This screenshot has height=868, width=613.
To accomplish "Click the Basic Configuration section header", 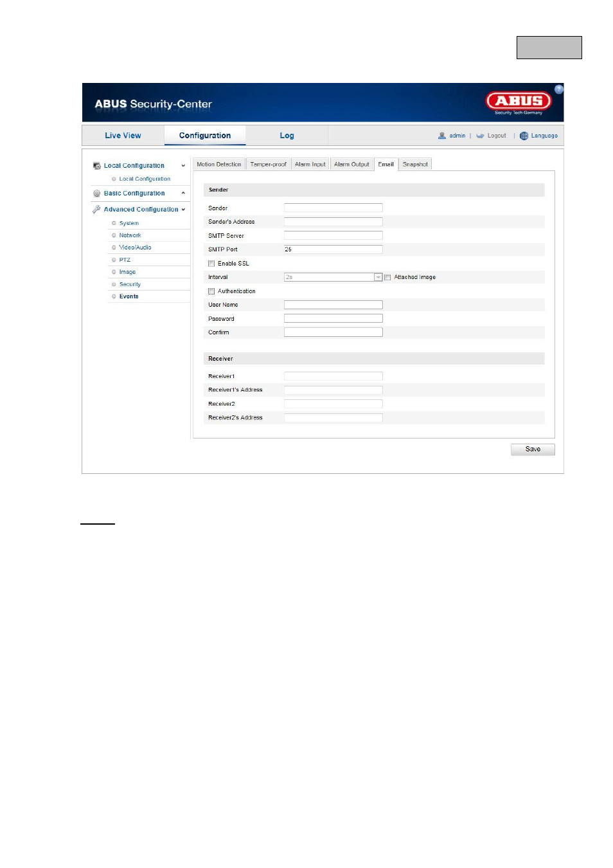I will point(134,194).
